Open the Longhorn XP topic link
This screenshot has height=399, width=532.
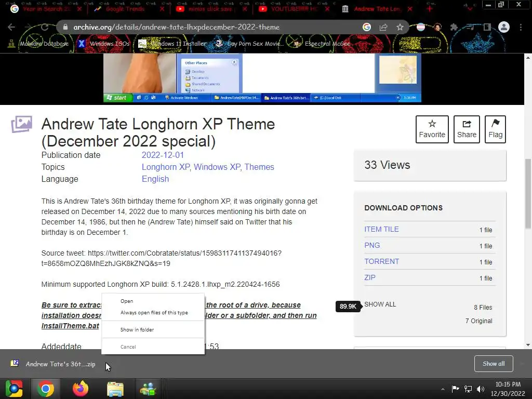point(166,167)
